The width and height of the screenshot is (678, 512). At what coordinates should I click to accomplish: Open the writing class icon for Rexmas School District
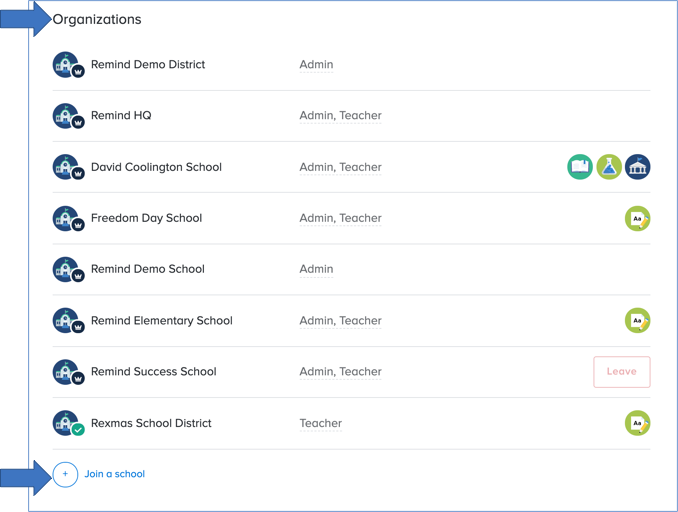click(637, 423)
